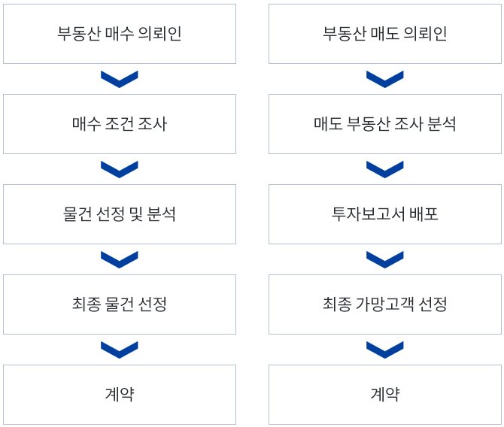This screenshot has height=427, width=504.
Task: Click the blue chevron below 부동산 매도 의뢰인
Action: (x=384, y=79)
